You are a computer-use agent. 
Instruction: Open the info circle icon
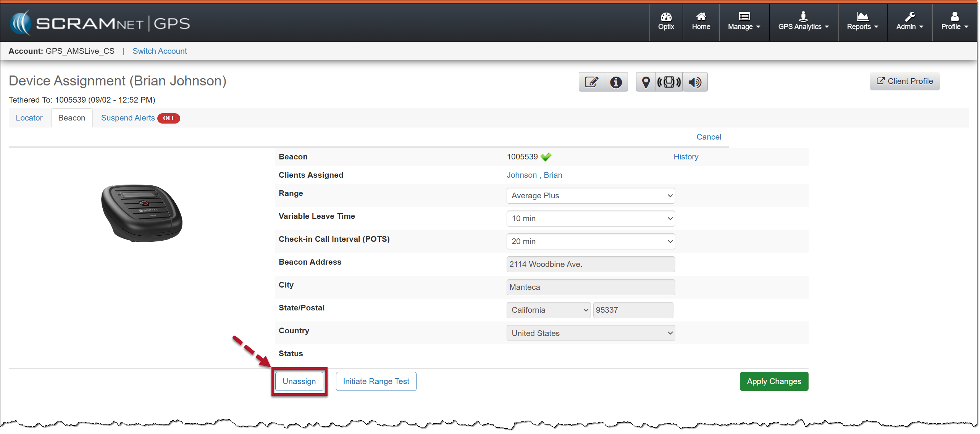click(x=615, y=82)
